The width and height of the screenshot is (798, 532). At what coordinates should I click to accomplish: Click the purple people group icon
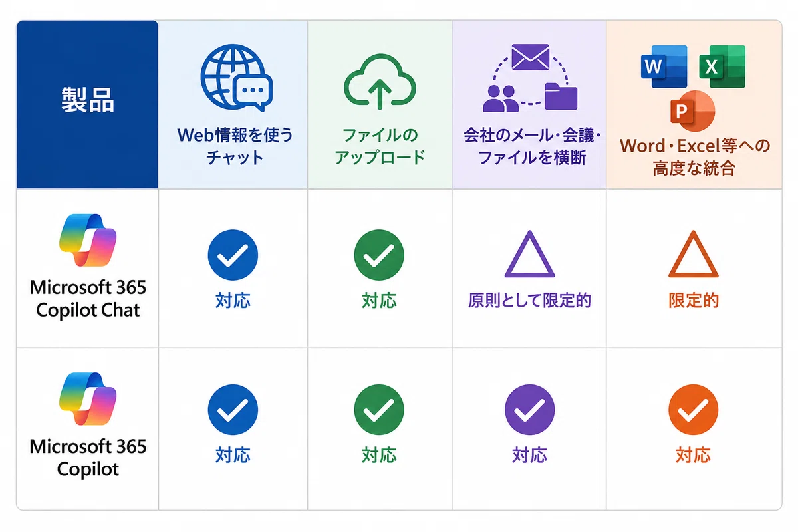(499, 98)
